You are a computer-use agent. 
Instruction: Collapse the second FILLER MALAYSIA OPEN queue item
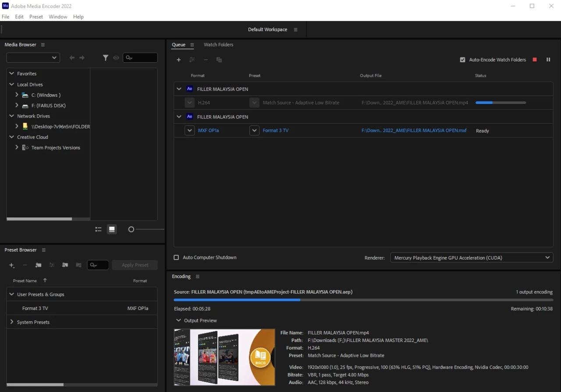click(x=179, y=117)
